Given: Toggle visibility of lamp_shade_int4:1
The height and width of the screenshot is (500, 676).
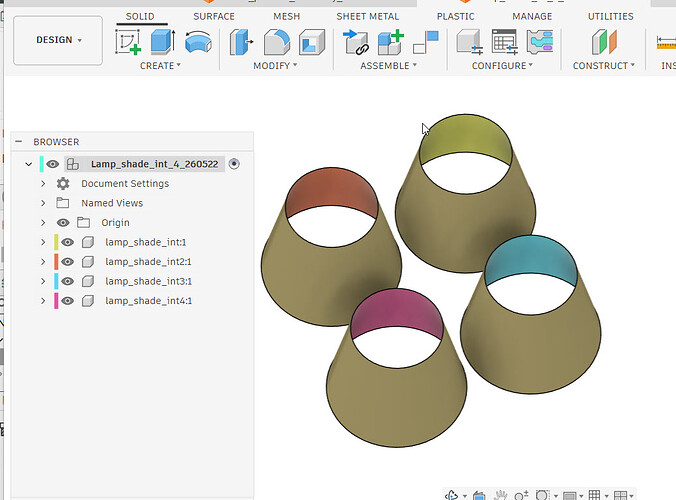Looking at the screenshot, I should 67,301.
